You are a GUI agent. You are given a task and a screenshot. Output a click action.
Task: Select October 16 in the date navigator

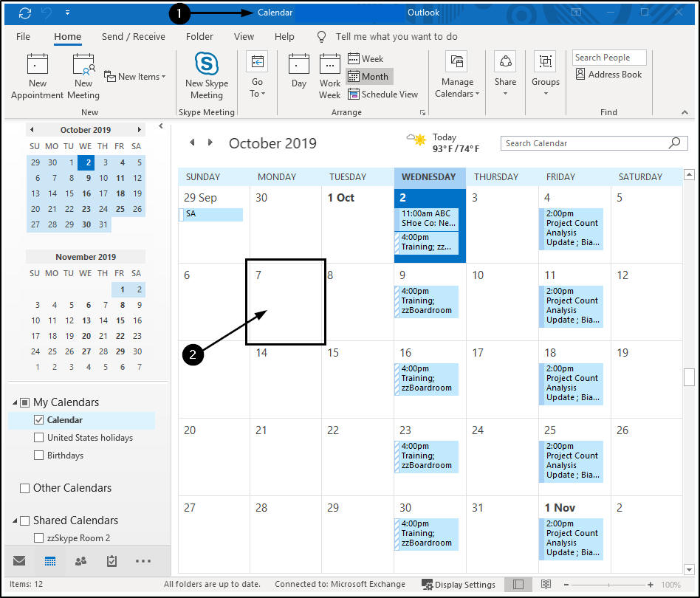(x=86, y=193)
